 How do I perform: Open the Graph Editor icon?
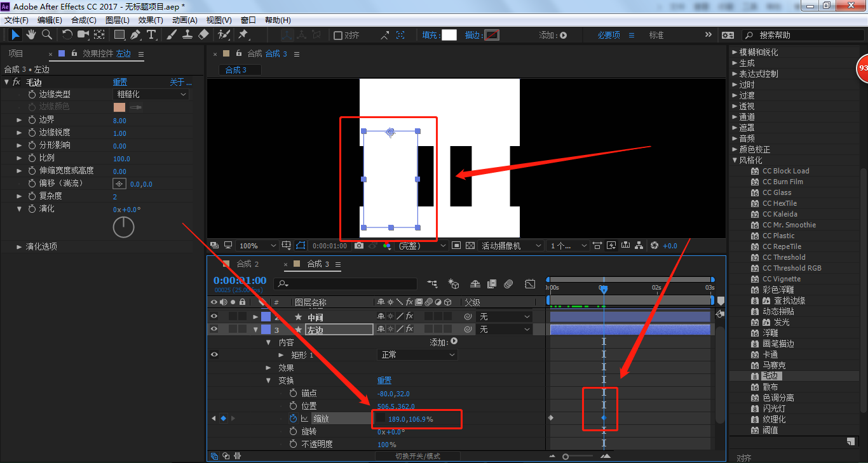530,284
